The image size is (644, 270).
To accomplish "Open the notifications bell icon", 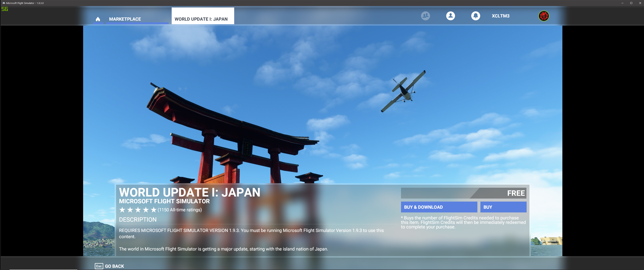I will (476, 16).
